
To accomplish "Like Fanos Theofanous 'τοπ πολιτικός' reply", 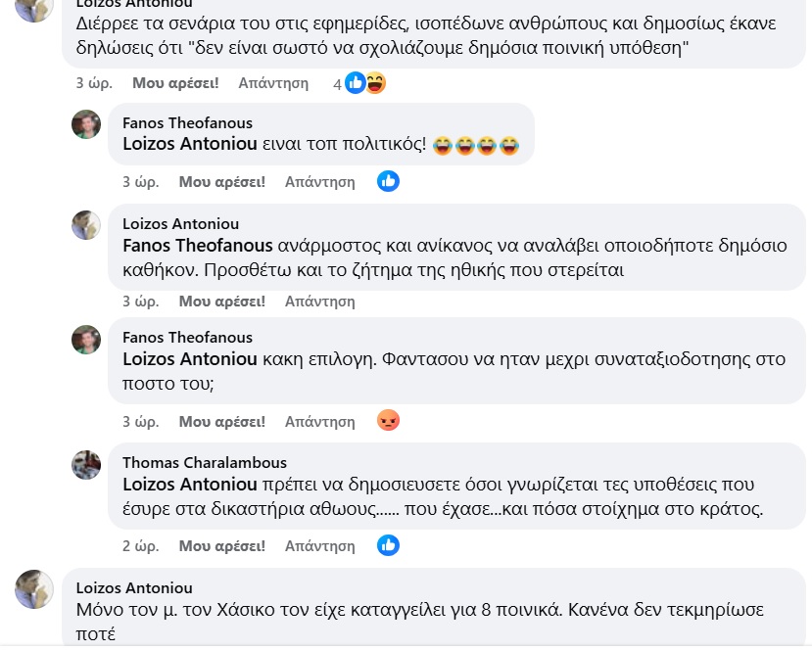I will (221, 181).
